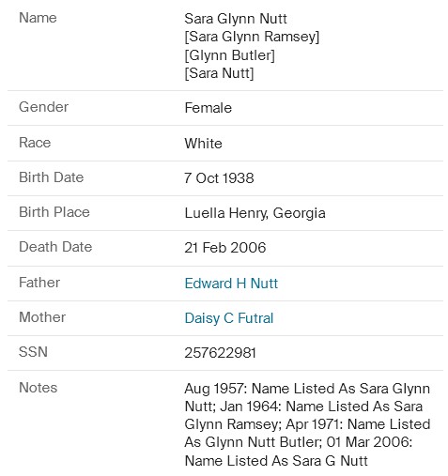Click the Father field label

coord(39,283)
